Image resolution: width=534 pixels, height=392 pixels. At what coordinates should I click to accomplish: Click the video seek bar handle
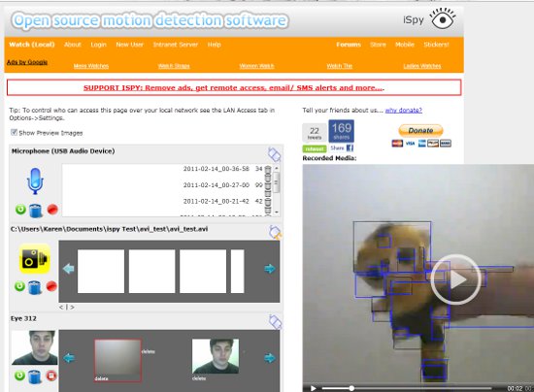pos(351,388)
